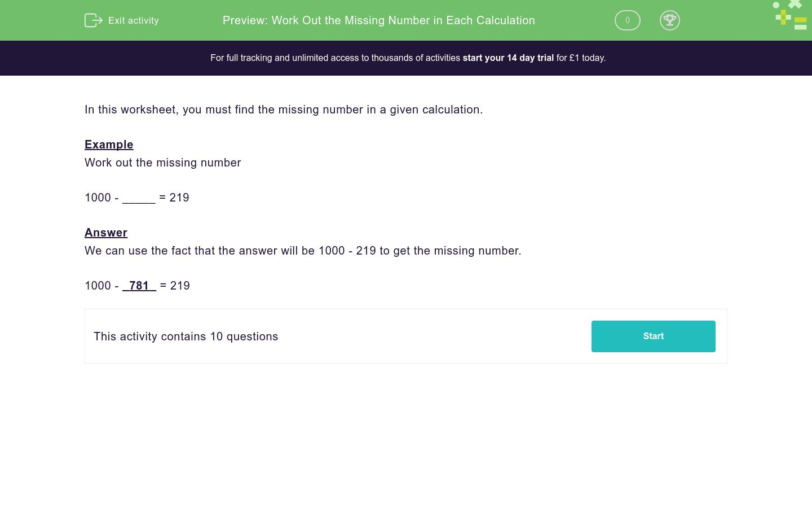Click the blank line in the example equation

coord(139,199)
